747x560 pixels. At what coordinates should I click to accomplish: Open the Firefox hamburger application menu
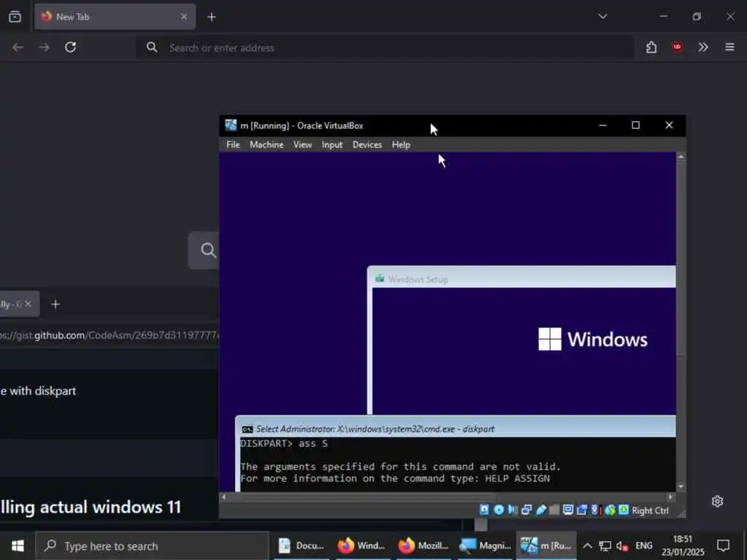[729, 47]
